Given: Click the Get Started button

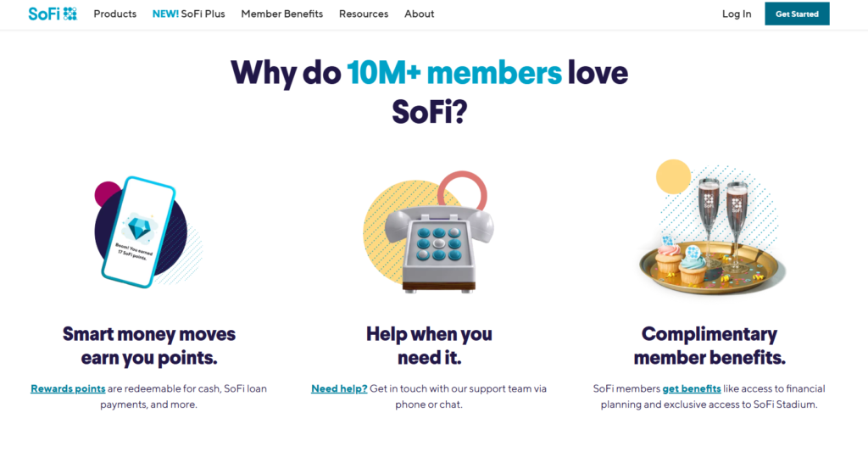Looking at the screenshot, I should (797, 14).
